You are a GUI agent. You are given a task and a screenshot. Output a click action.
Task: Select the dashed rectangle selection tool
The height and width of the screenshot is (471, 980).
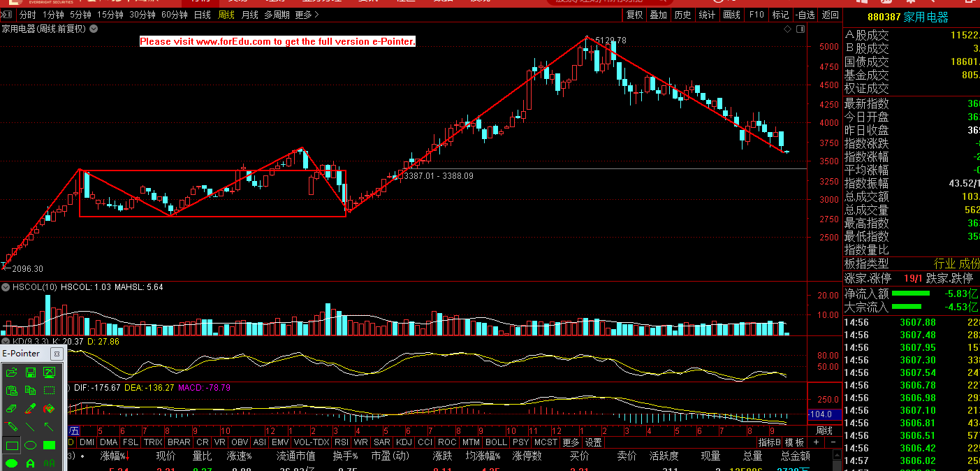pyautogui.click(x=49, y=391)
